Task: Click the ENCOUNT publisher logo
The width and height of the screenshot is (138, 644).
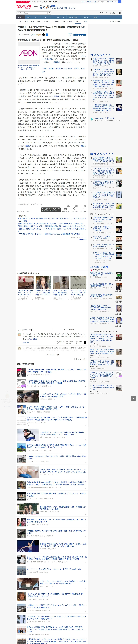Action: point(77,35)
